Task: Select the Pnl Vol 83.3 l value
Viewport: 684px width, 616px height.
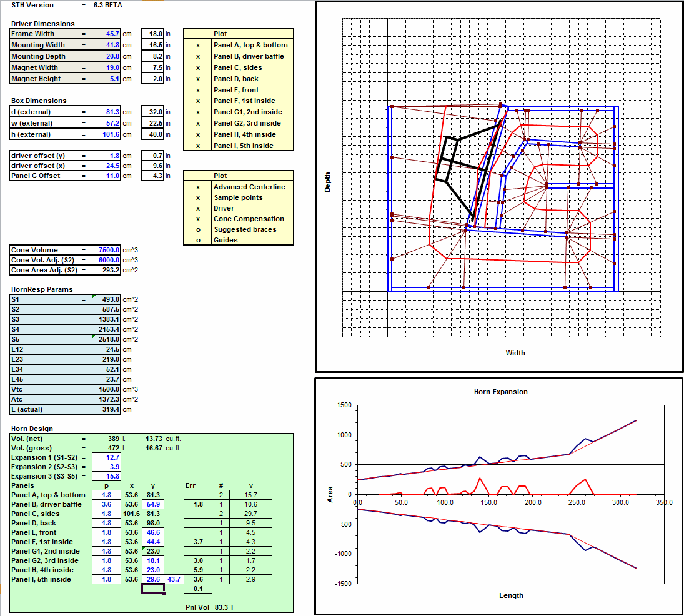Action: coord(224,607)
